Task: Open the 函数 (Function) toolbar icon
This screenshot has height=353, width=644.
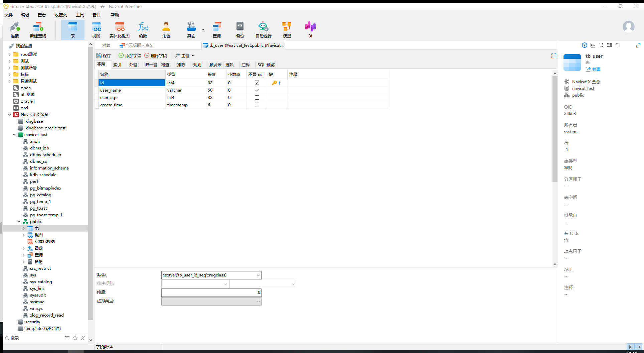Action: 143,30
